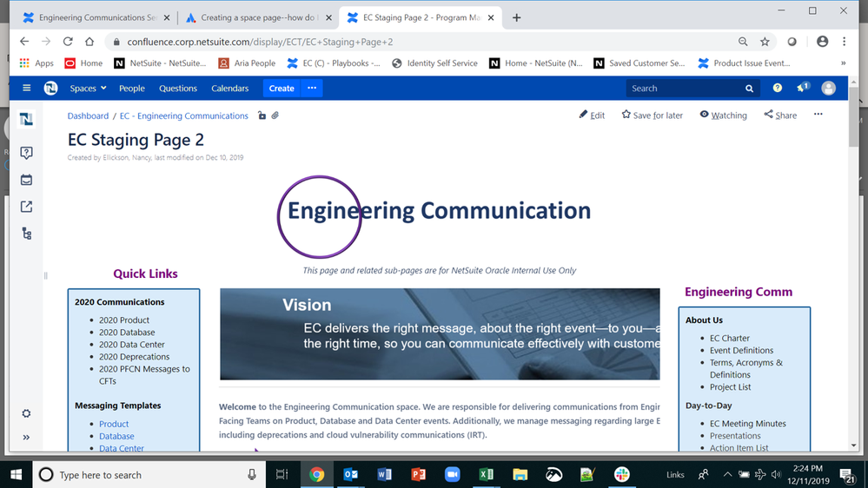This screenshot has height=488, width=868.
Task: Open Chrome's three-dot menu
Action: click(845, 42)
